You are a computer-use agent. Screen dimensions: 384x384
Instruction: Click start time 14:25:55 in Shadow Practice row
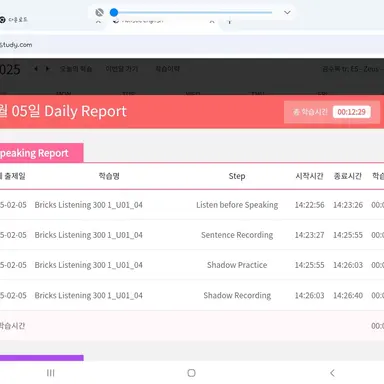309,265
